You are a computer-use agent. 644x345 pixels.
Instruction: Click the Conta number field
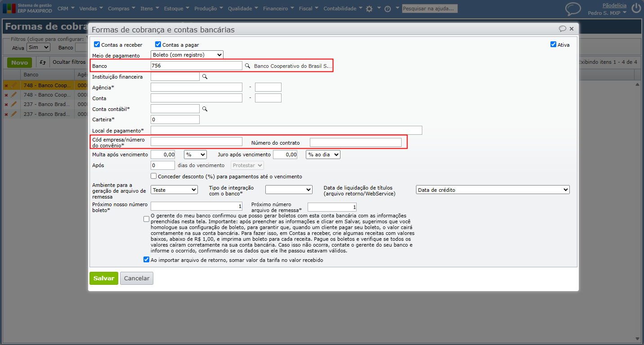point(197,98)
